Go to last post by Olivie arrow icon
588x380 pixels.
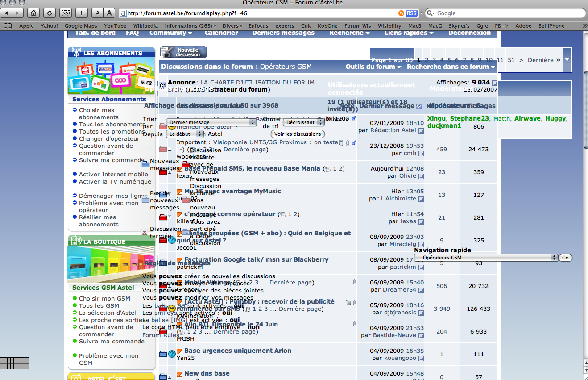point(421,176)
